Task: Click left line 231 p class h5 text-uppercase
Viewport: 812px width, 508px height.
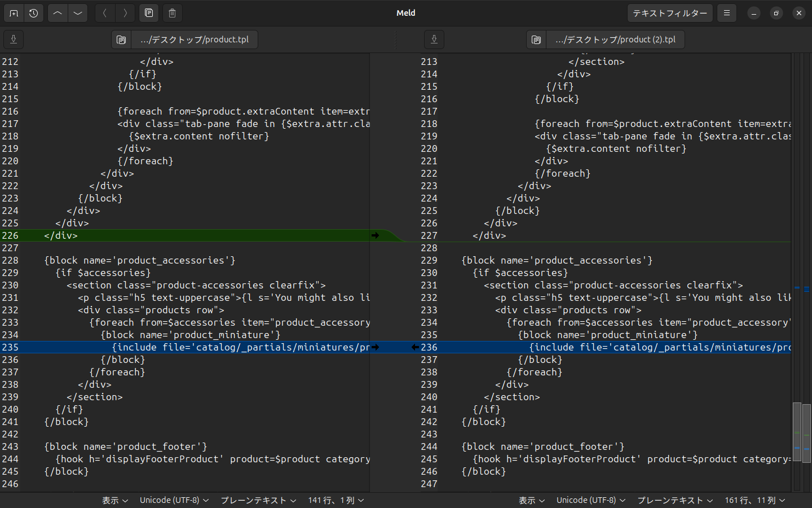Action: tap(224, 297)
